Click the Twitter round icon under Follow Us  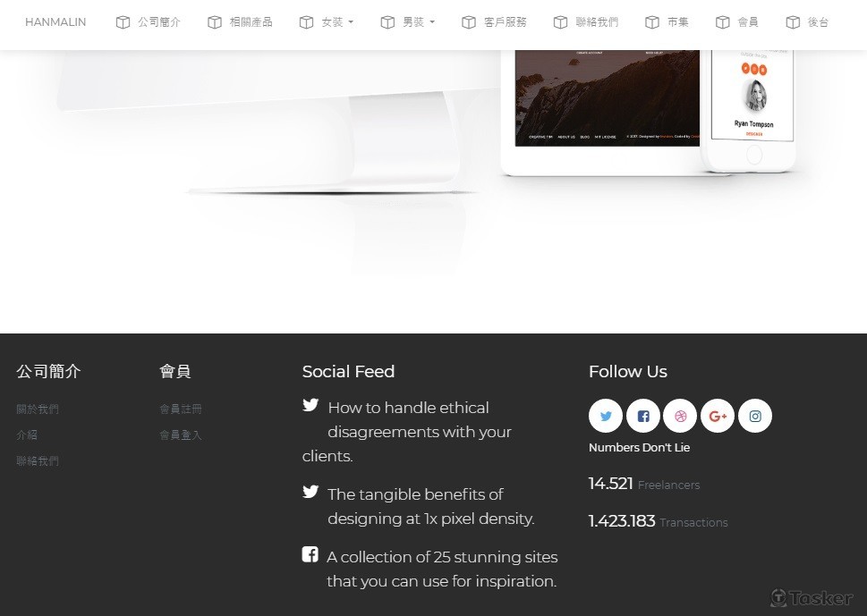click(x=606, y=416)
